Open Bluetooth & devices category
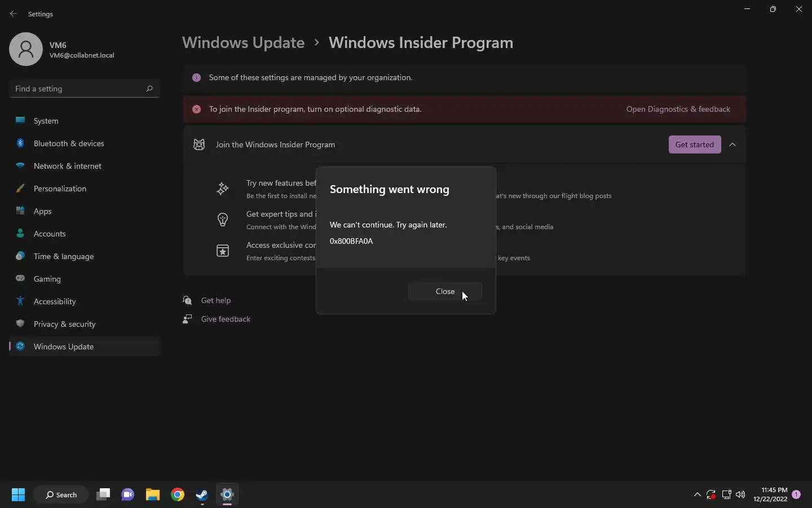The height and width of the screenshot is (508, 812). tap(85, 143)
